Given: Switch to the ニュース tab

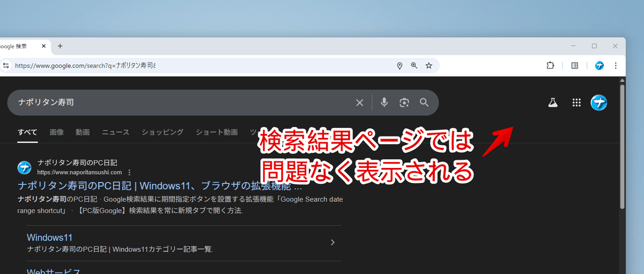Looking at the screenshot, I should pyautogui.click(x=115, y=132).
